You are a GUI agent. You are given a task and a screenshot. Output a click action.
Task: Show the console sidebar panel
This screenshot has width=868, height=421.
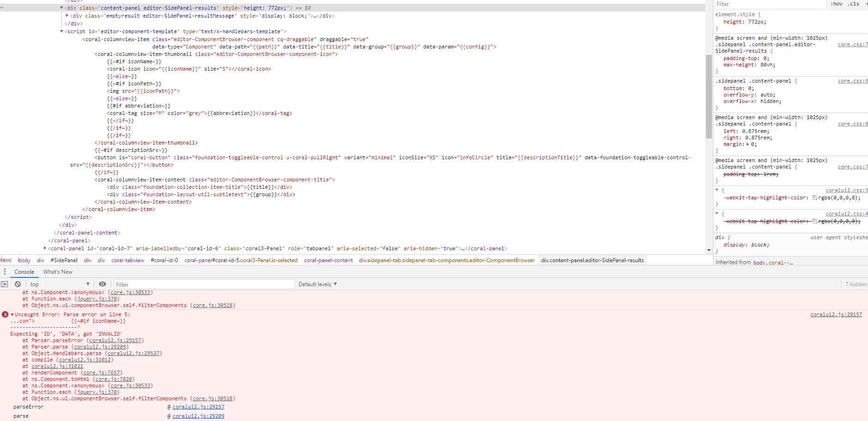tap(5, 284)
